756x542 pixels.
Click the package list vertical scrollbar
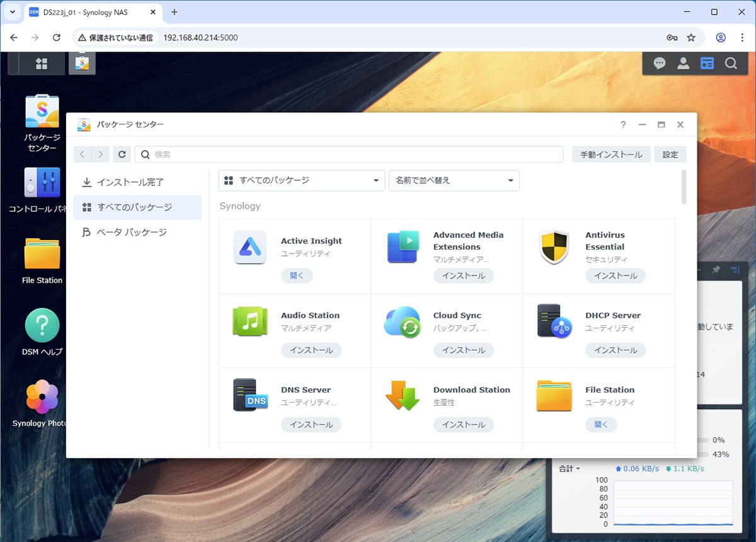pyautogui.click(x=684, y=187)
